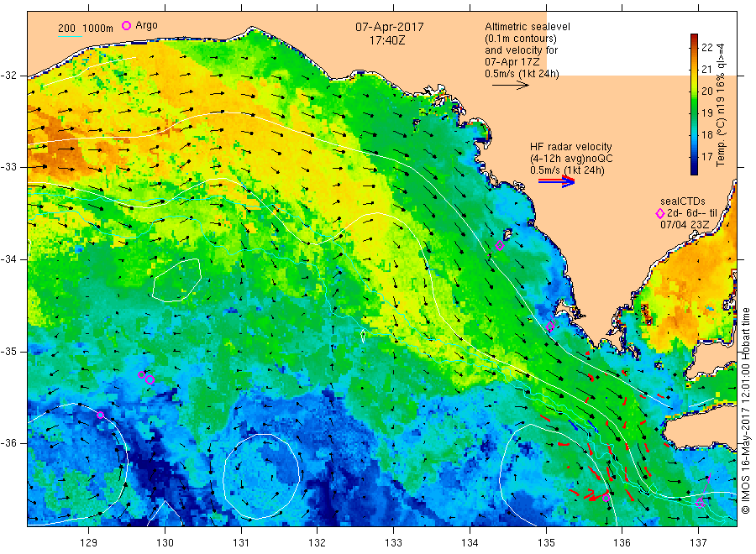The height and width of the screenshot is (554, 756).
Task: Click the red and blue HF radar scale arrow
Action: click(x=556, y=181)
